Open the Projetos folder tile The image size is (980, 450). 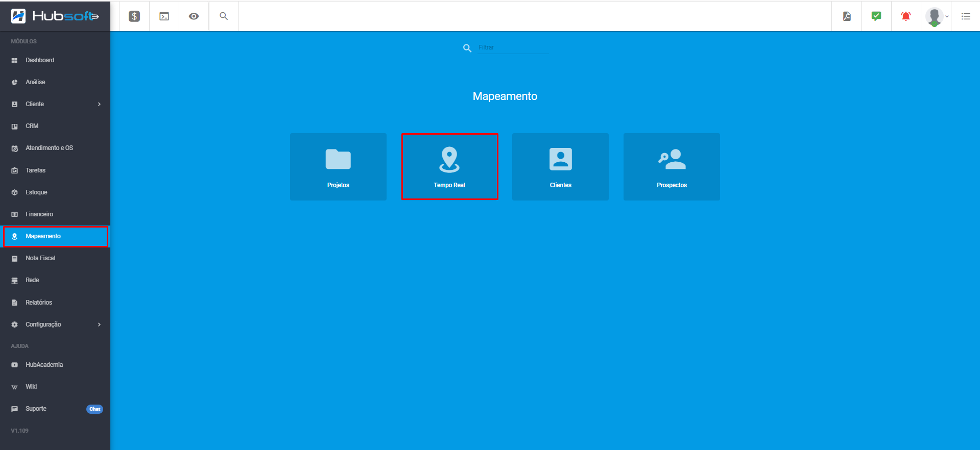(338, 166)
